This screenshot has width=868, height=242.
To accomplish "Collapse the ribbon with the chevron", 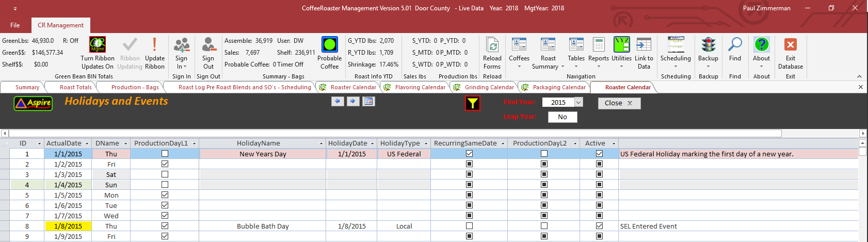I will 859,76.
